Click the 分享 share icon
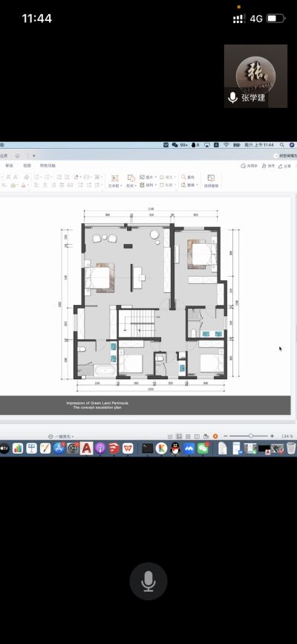The width and height of the screenshot is (297, 644). (284, 166)
